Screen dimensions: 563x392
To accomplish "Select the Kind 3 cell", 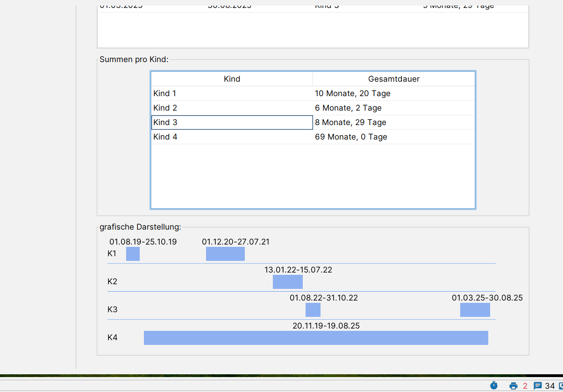I will coord(232,122).
